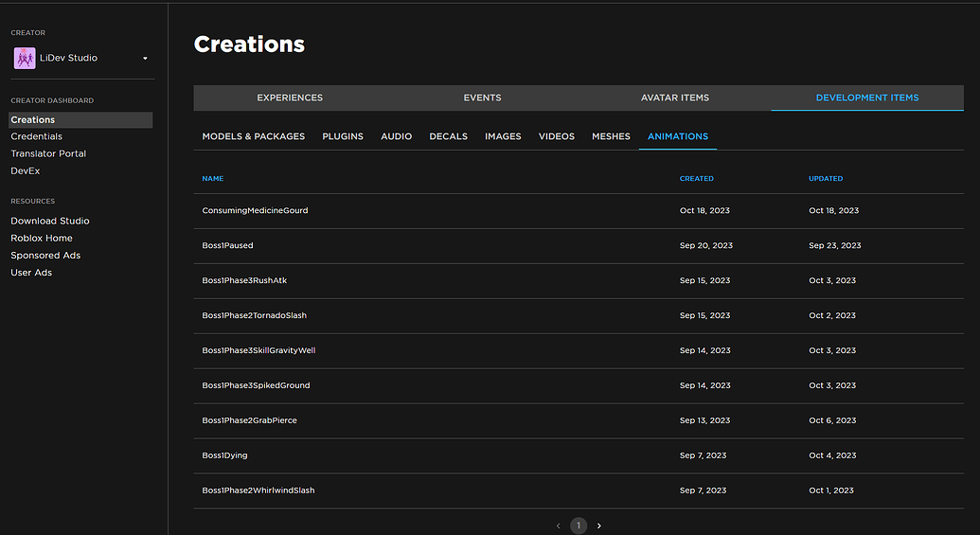Open the Meshes sub-tab
Viewport: 980px width, 535px height.
611,136
